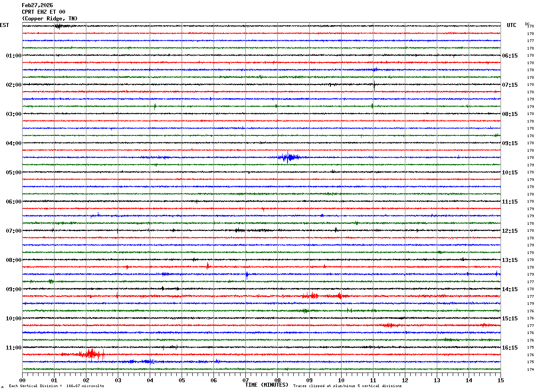Click the Each Vertical Division microvolts note
This screenshot has height=392, width=536.
click(56, 386)
